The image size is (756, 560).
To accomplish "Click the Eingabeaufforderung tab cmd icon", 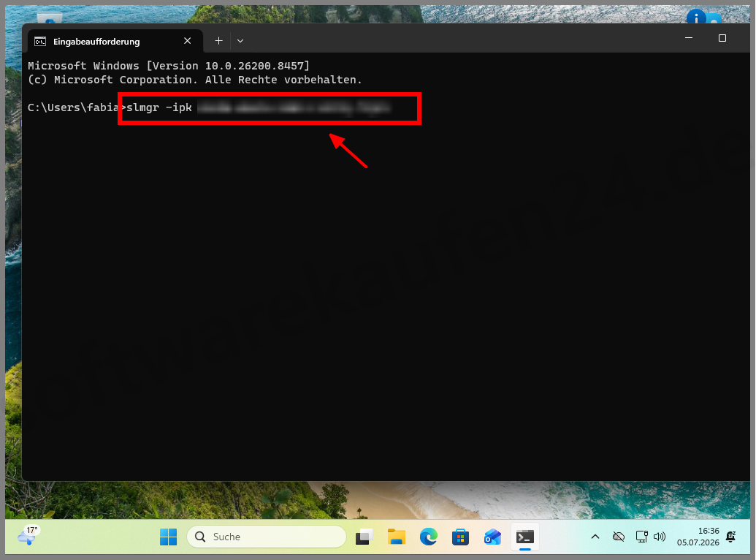I will click(x=40, y=42).
